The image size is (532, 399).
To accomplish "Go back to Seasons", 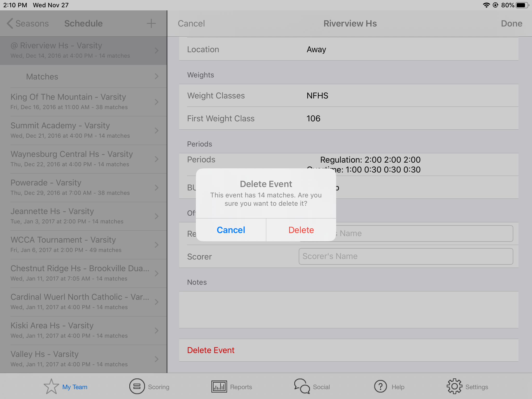I will 28,23.
